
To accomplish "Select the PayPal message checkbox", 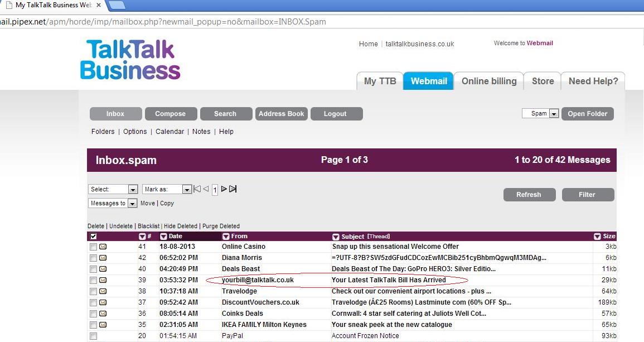I will (x=93, y=336).
